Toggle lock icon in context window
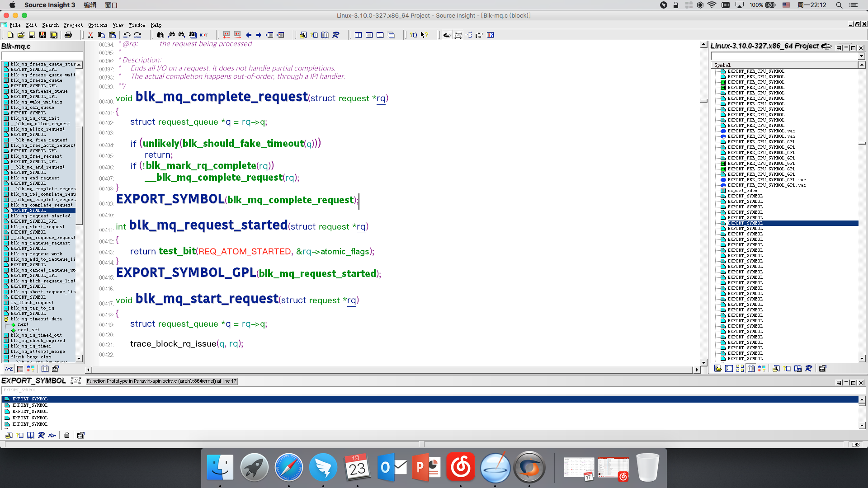This screenshot has height=488, width=868. (67, 435)
